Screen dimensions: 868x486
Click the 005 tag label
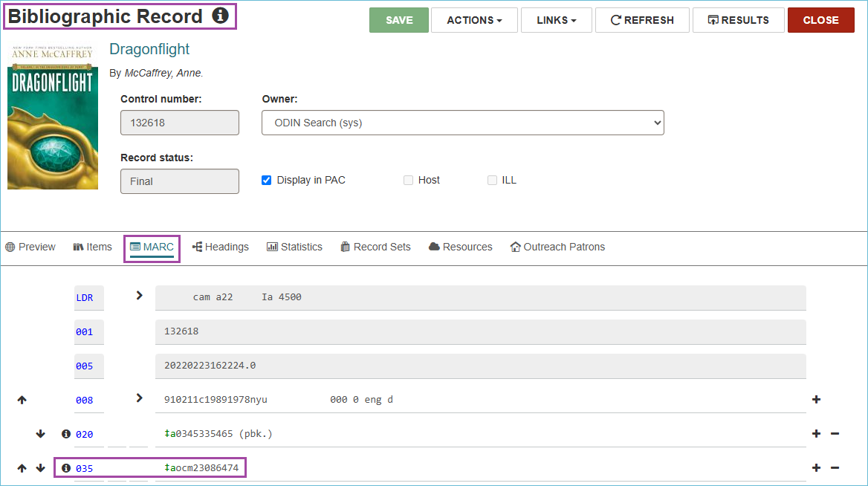[x=85, y=366]
